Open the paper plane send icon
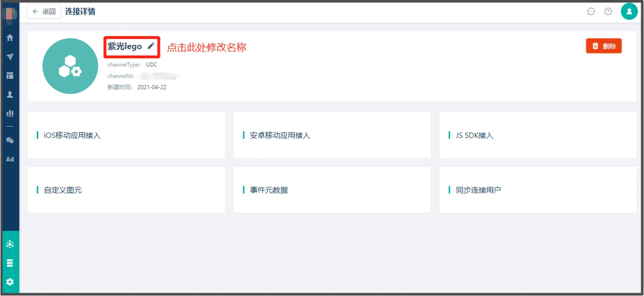 tap(10, 56)
